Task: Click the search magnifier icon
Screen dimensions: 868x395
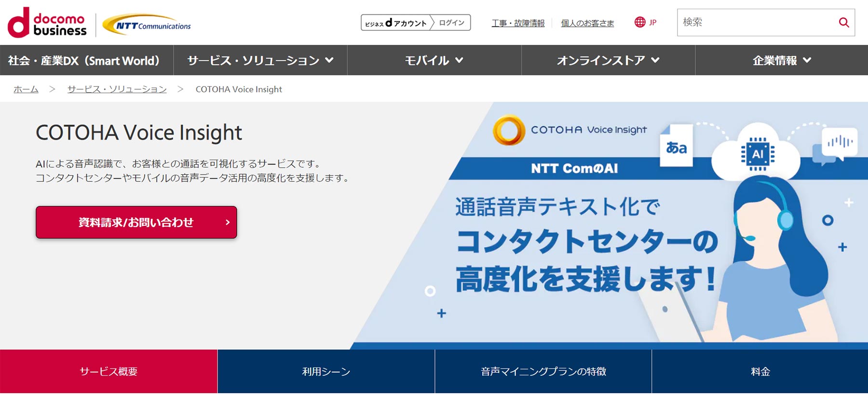Action: point(844,22)
